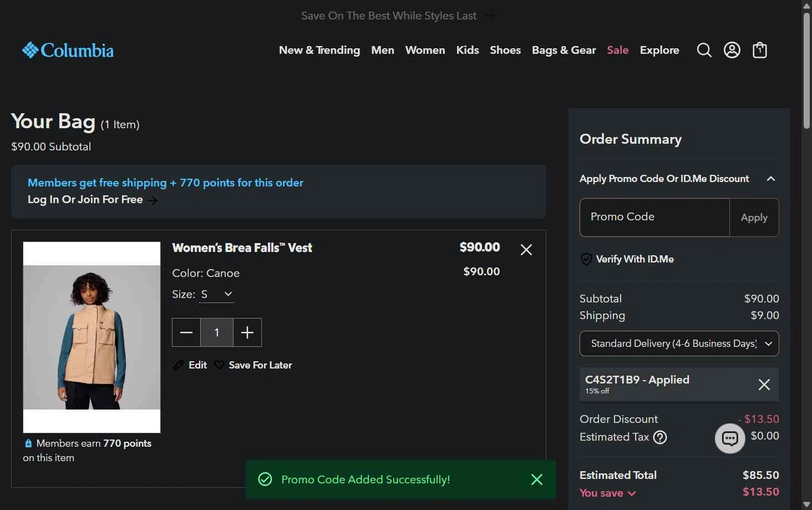The height and width of the screenshot is (510, 812).
Task: Collapse the Apply Promo Code section
Action: click(770, 179)
